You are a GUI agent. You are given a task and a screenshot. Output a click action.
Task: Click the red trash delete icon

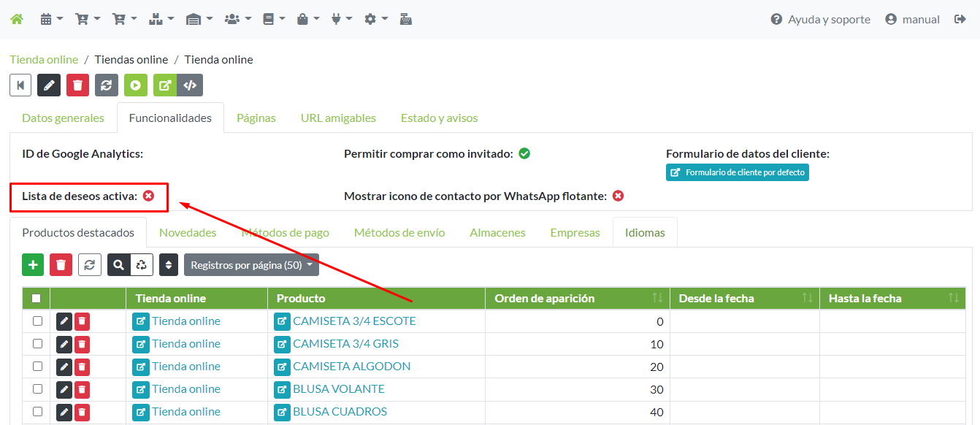(77, 85)
